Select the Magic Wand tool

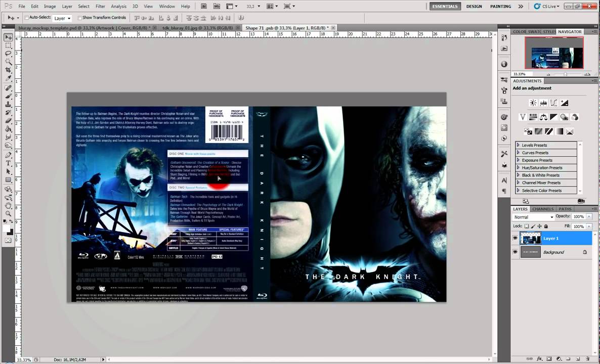point(8,62)
